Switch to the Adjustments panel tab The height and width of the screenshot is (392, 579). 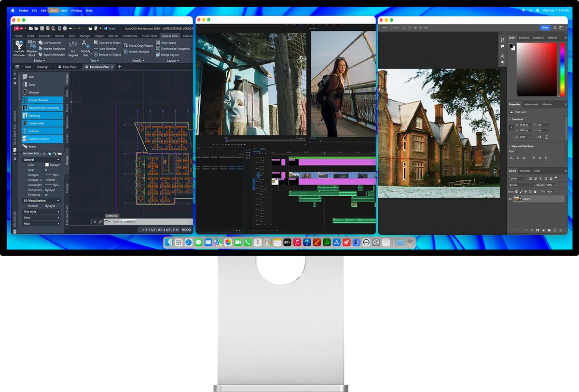coord(531,104)
